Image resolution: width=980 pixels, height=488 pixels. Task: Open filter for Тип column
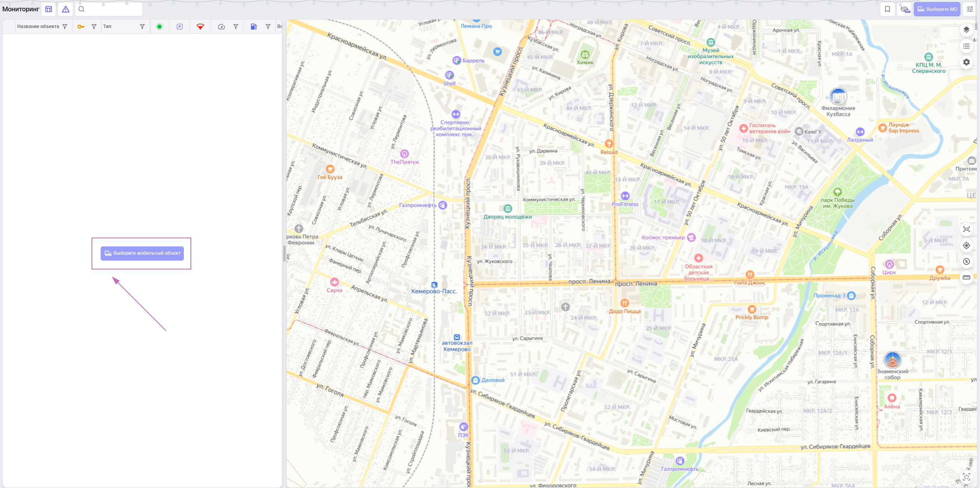click(x=142, y=27)
